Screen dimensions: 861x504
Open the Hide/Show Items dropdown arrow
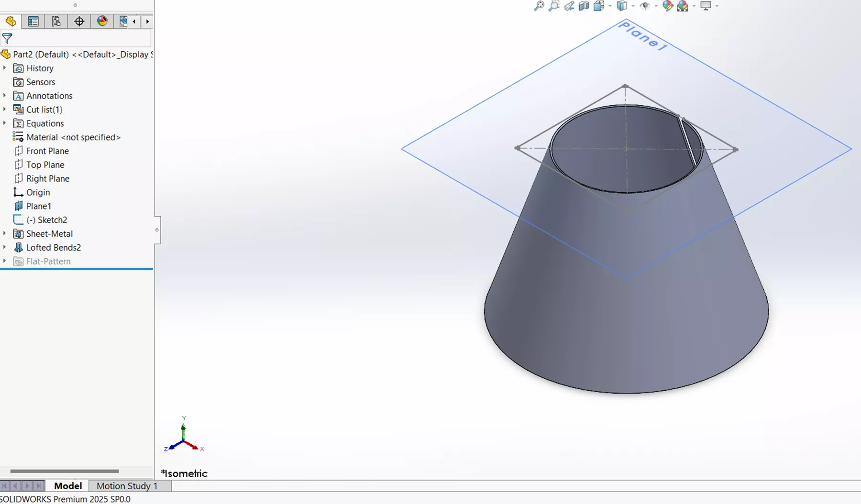click(656, 6)
